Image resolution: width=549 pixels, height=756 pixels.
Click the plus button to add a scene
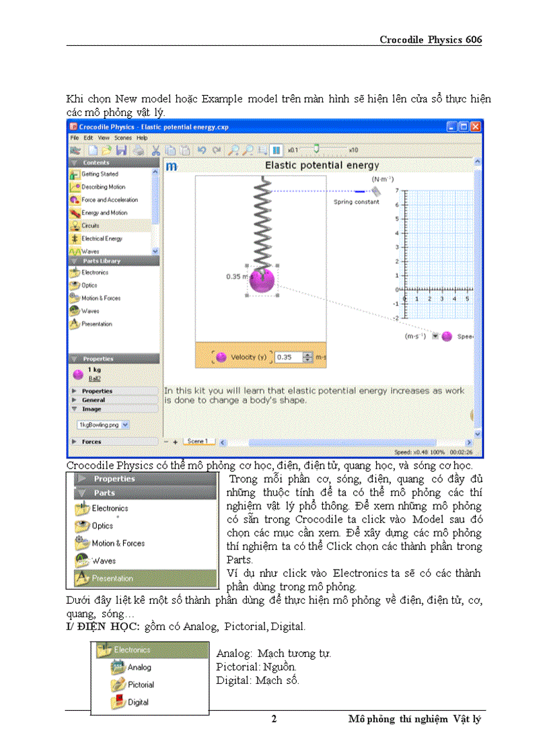coord(176,440)
